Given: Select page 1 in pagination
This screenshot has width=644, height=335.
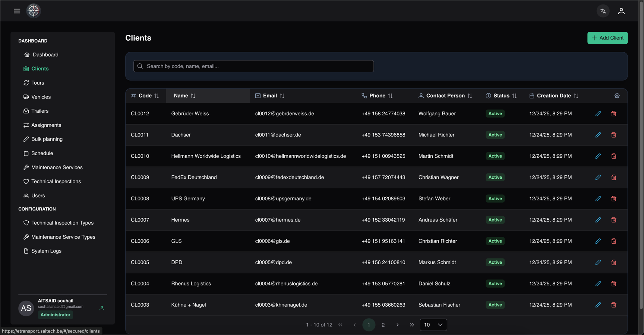Looking at the screenshot, I should pos(369,325).
